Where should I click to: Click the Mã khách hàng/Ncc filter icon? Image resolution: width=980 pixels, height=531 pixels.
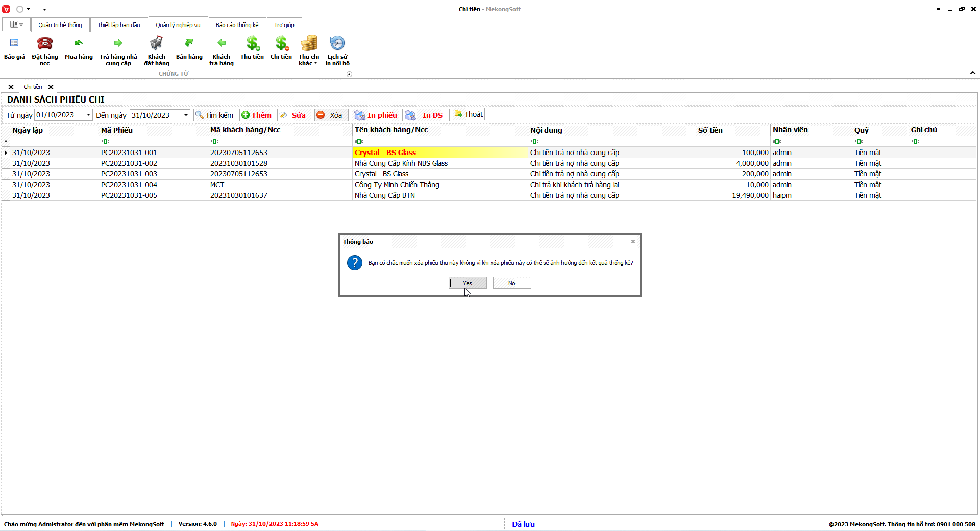tap(214, 142)
